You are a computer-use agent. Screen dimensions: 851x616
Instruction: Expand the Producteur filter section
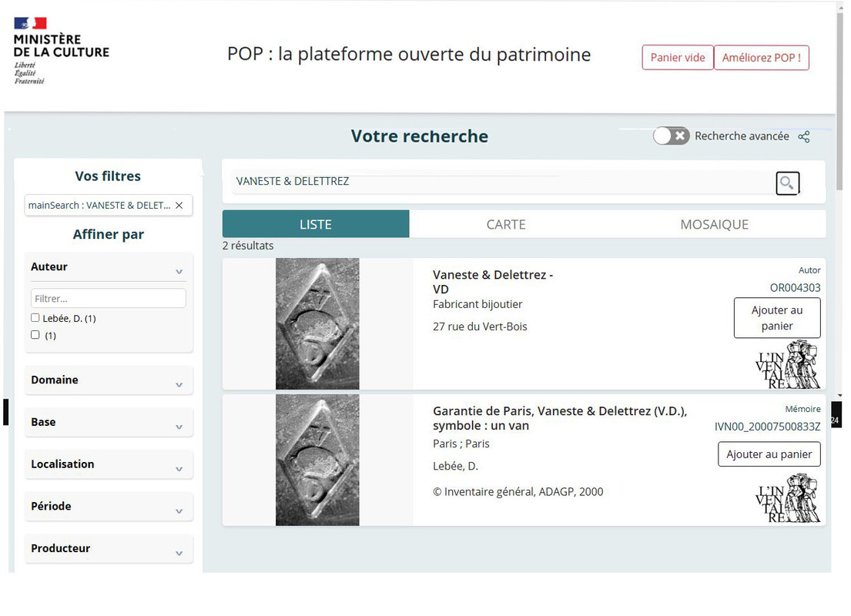(109, 548)
